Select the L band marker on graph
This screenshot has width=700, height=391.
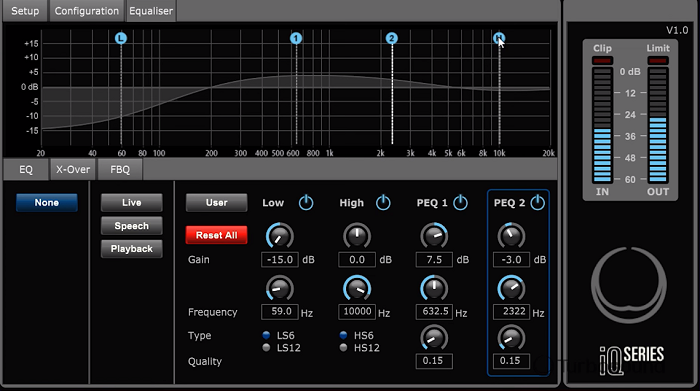[x=121, y=38]
